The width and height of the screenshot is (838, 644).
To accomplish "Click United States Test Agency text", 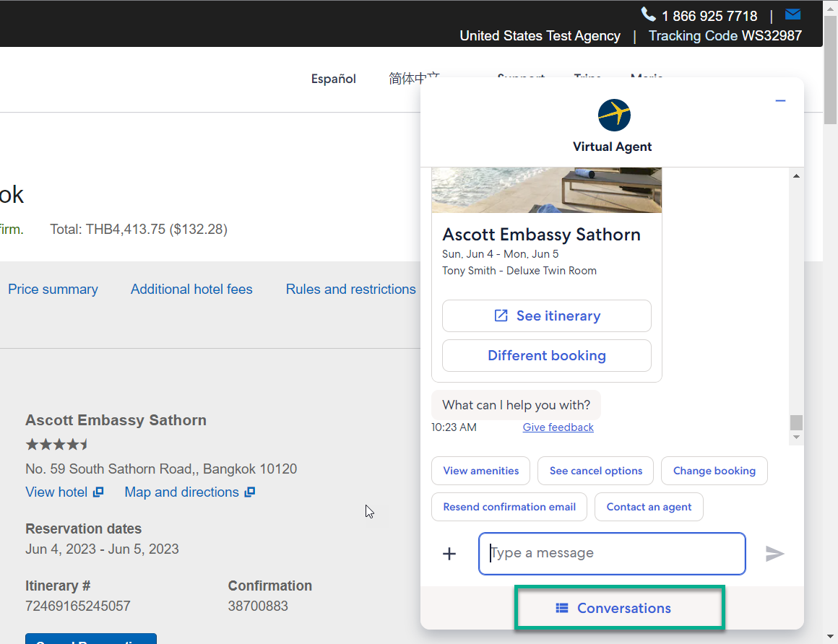I will tap(540, 36).
